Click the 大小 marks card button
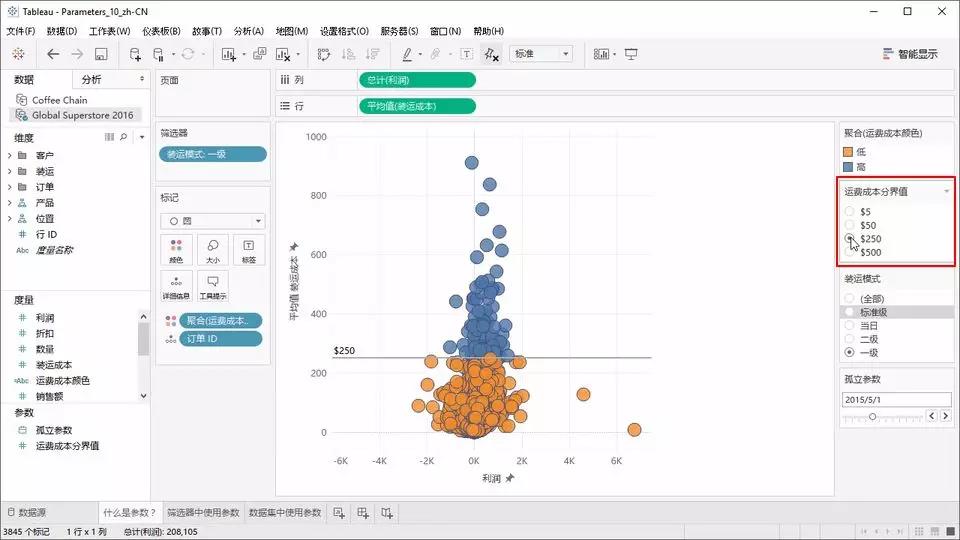This screenshot has height=540, width=960. [x=212, y=249]
